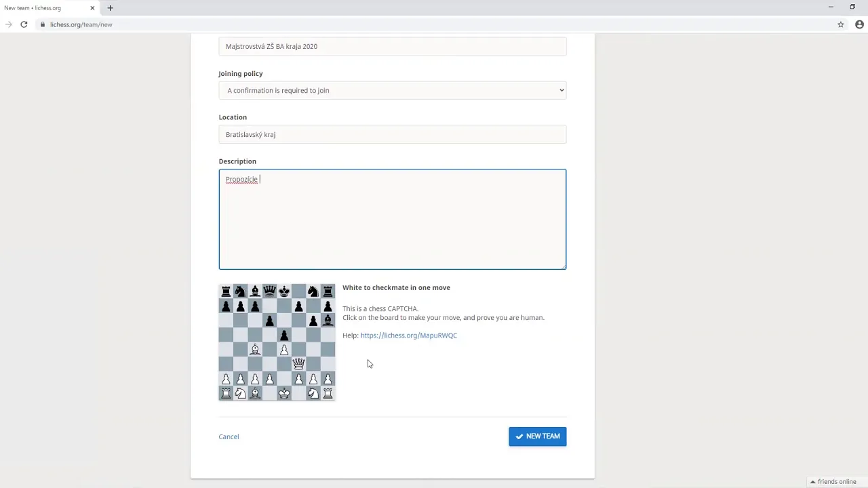The image size is (868, 488).
Task: Select the white knight on g1
Action: coord(313,393)
